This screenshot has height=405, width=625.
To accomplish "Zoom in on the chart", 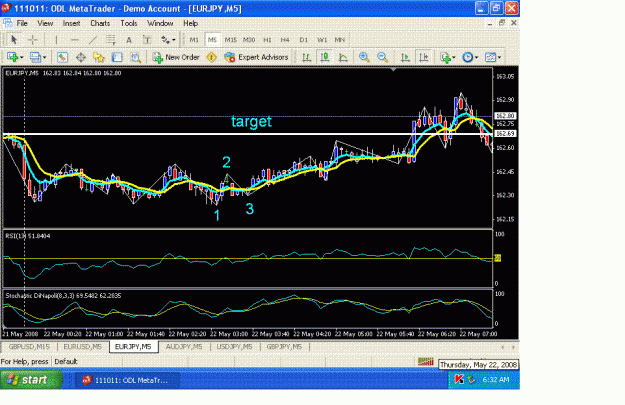I will click(364, 57).
